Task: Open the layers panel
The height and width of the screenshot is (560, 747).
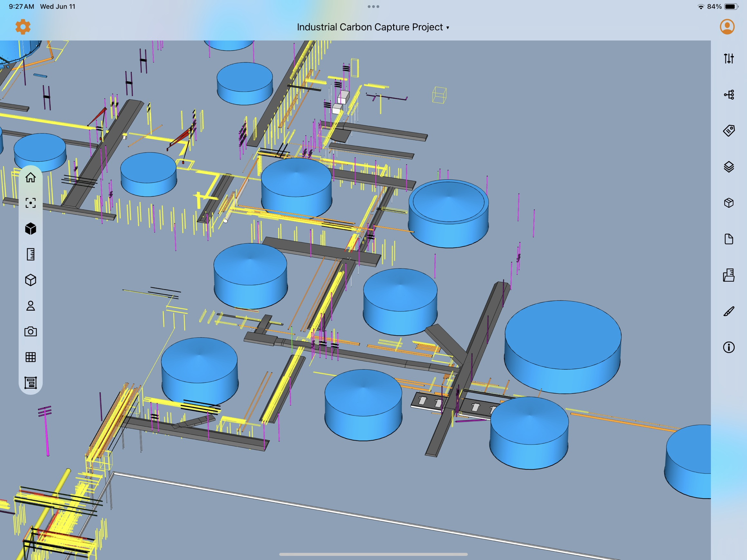Action: (728, 167)
